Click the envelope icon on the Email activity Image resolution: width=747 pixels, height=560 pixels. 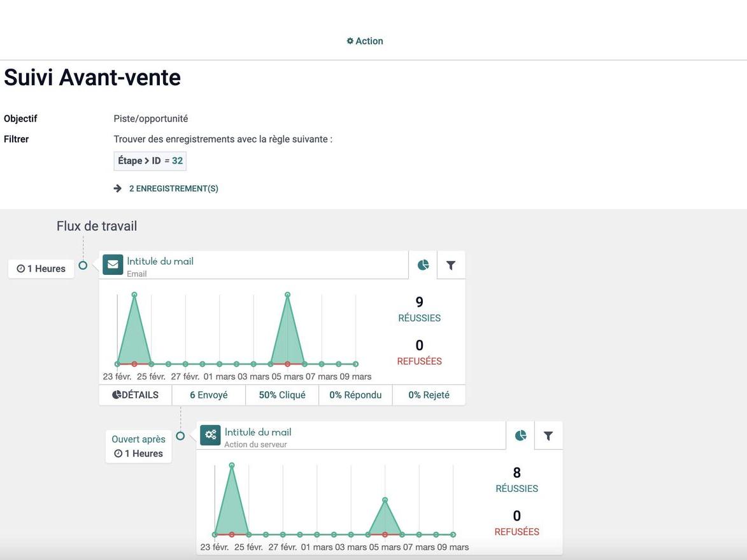coord(111,265)
